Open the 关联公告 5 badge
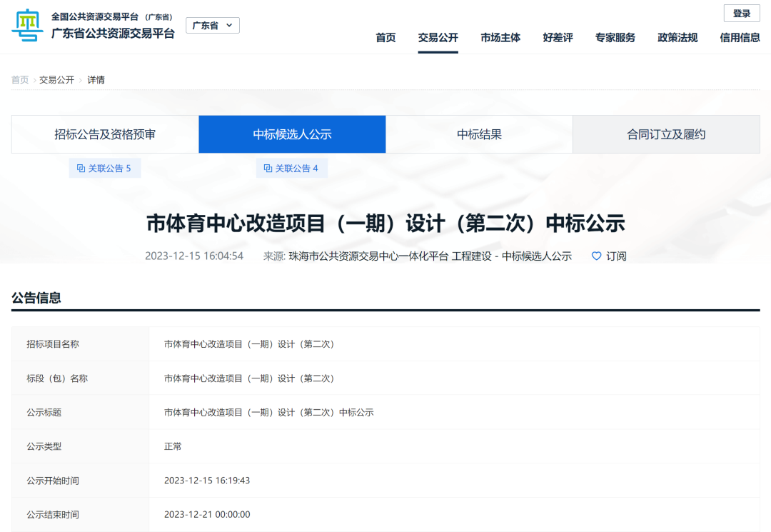This screenshot has width=771, height=532. coord(105,168)
